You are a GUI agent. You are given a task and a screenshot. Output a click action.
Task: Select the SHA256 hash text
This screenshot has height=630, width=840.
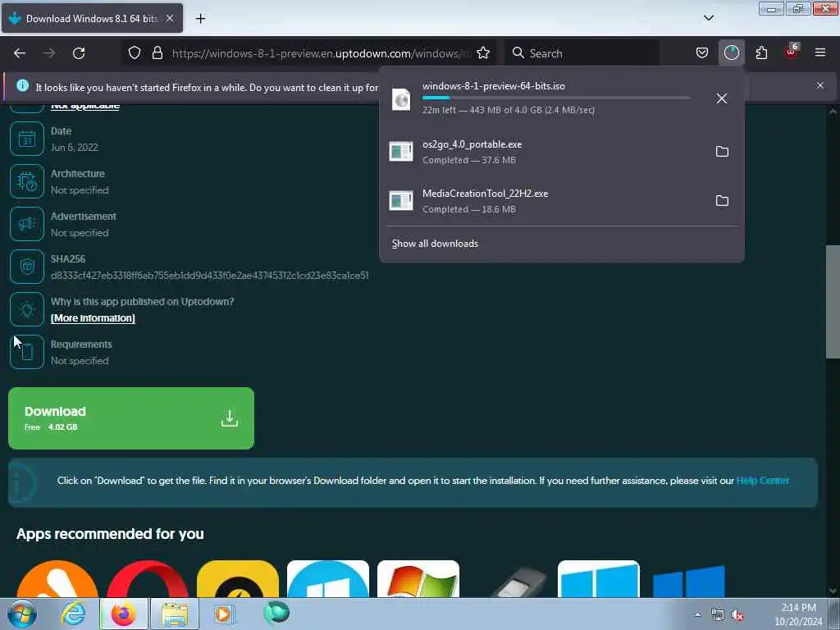[209, 276]
